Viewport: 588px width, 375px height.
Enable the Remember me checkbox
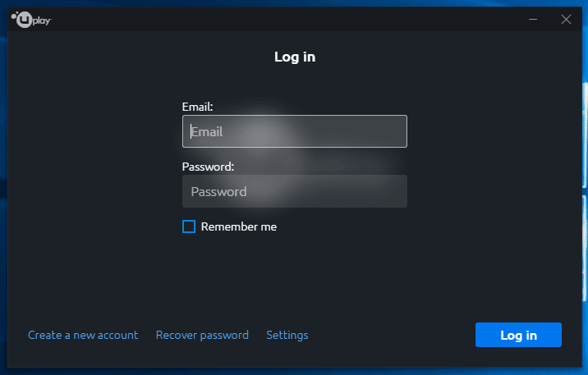click(189, 226)
